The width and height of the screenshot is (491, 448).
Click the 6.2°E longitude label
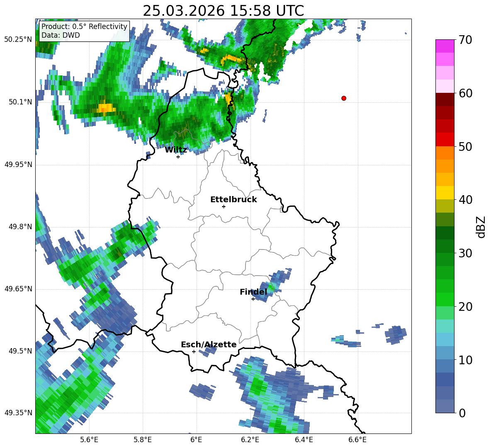coord(250,440)
